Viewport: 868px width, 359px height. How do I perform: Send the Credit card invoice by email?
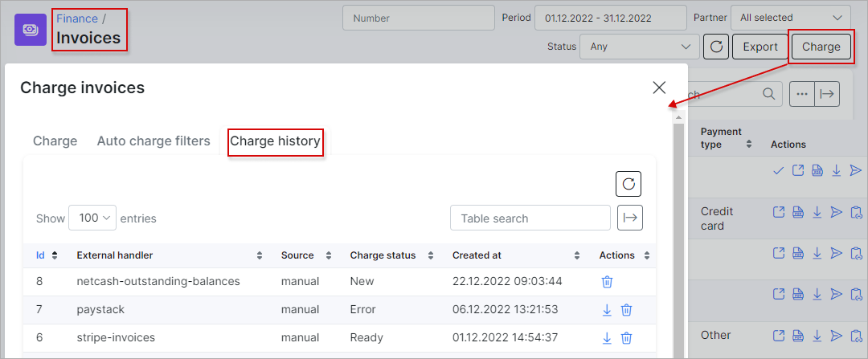tap(837, 212)
